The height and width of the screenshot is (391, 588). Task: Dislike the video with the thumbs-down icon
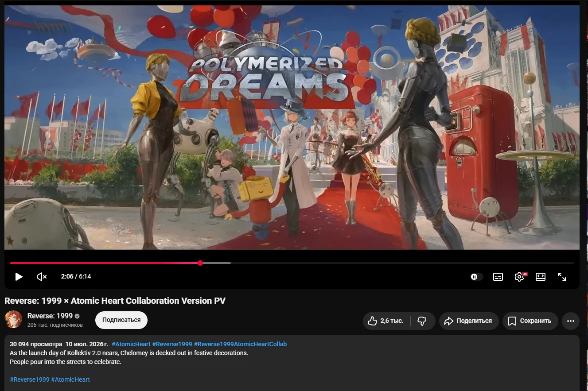coord(422,321)
